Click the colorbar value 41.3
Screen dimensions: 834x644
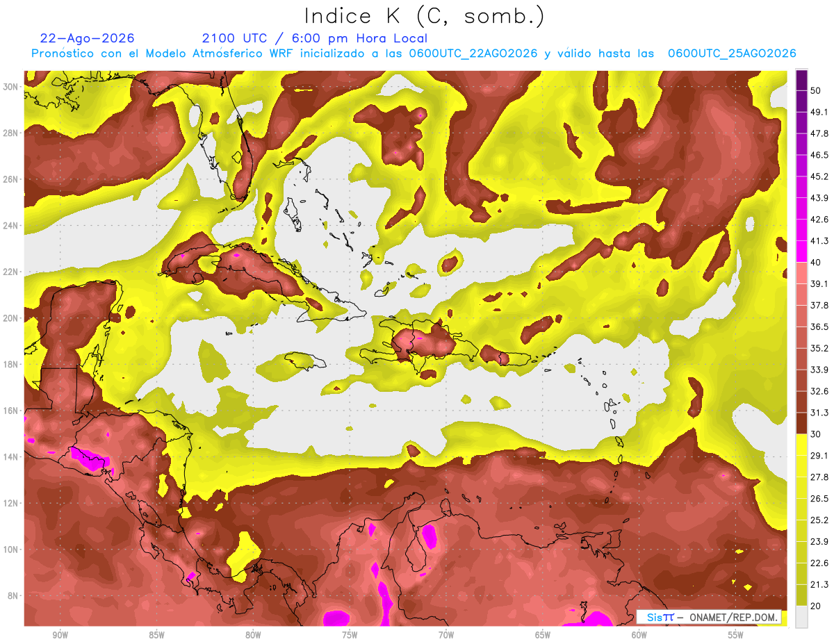(x=819, y=241)
